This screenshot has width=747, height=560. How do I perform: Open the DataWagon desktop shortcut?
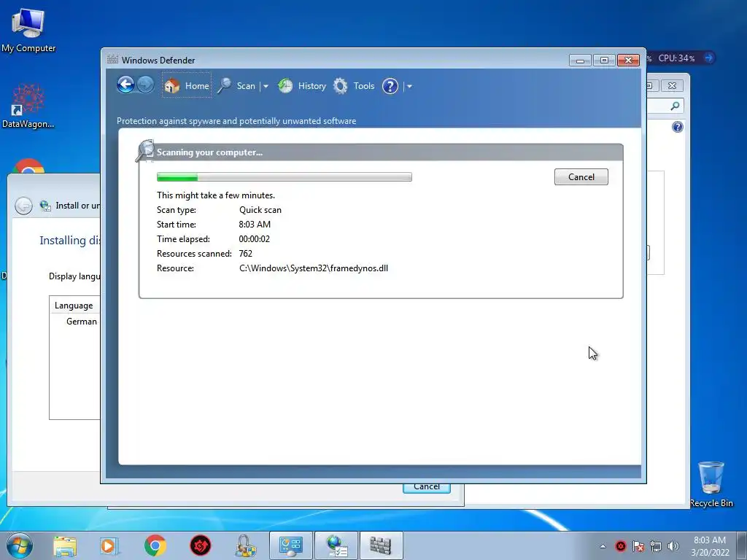coord(28,106)
